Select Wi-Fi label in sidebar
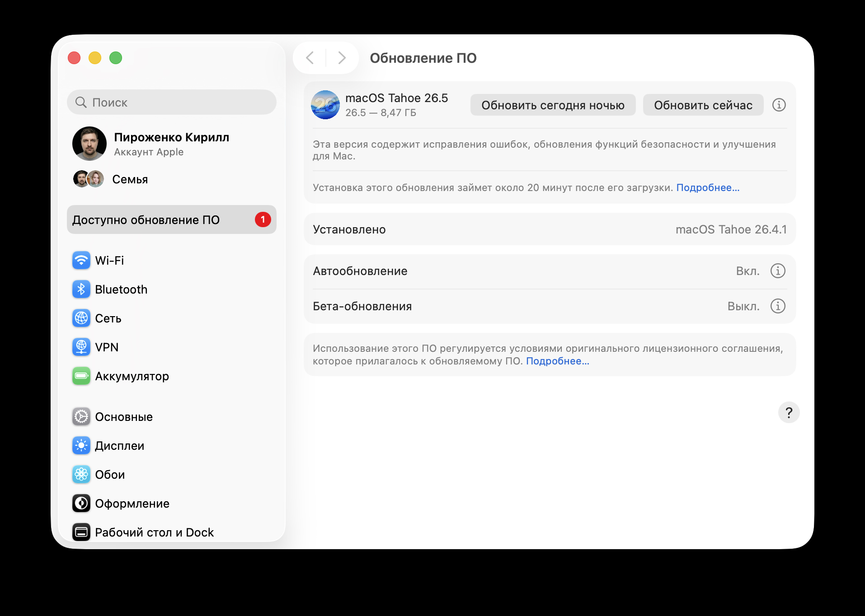Viewport: 865px width, 616px height. 109,261
